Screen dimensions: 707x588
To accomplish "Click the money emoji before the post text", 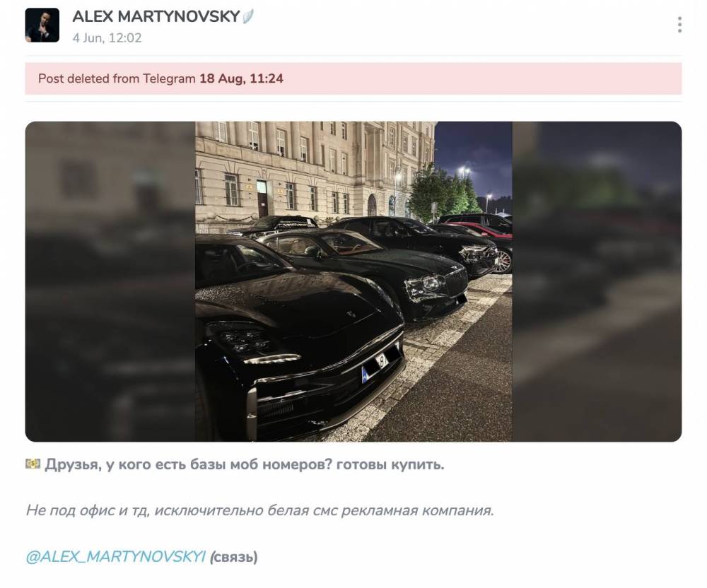I will click(33, 464).
